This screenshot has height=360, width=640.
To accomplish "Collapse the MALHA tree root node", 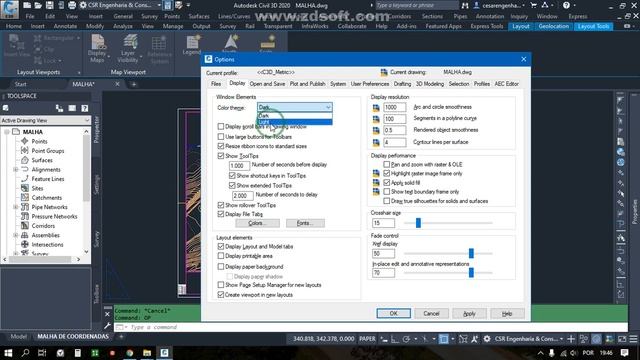I will [7, 132].
